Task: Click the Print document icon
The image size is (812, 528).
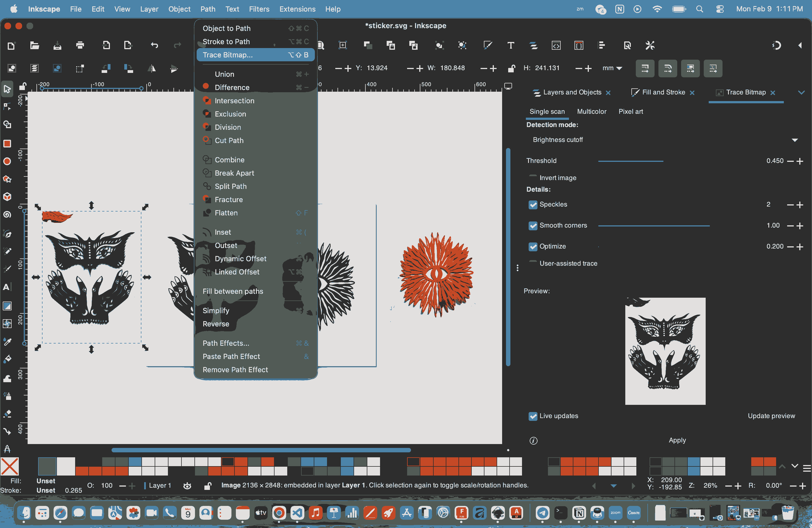Action: coord(80,45)
